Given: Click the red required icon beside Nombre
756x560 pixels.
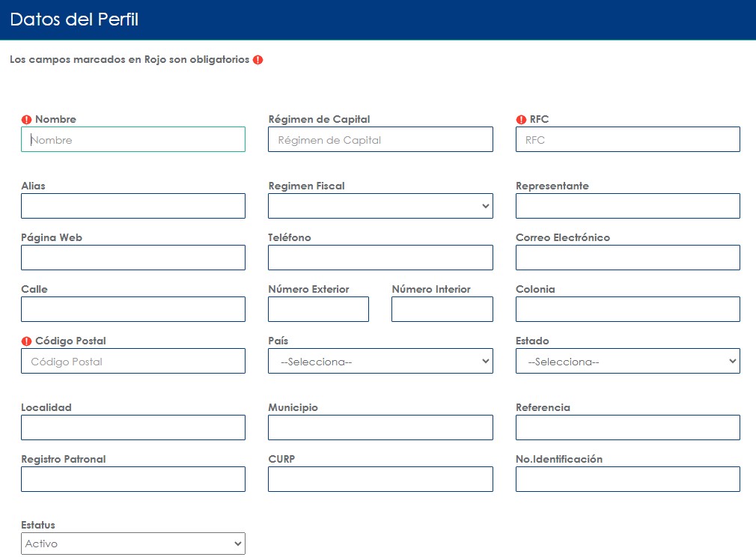Looking at the screenshot, I should click(x=26, y=120).
